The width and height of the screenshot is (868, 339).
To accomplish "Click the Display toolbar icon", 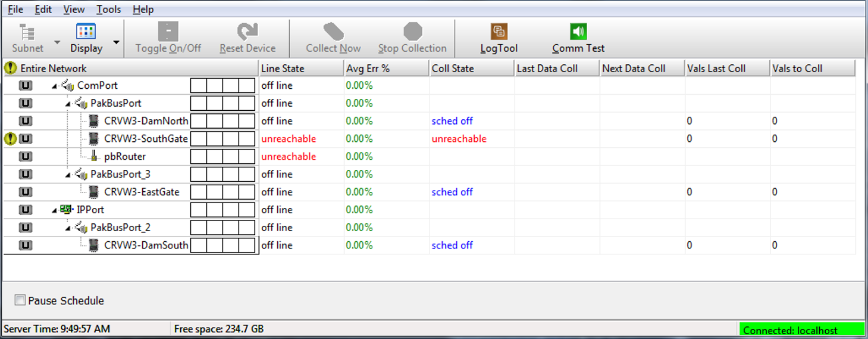I will click(86, 32).
